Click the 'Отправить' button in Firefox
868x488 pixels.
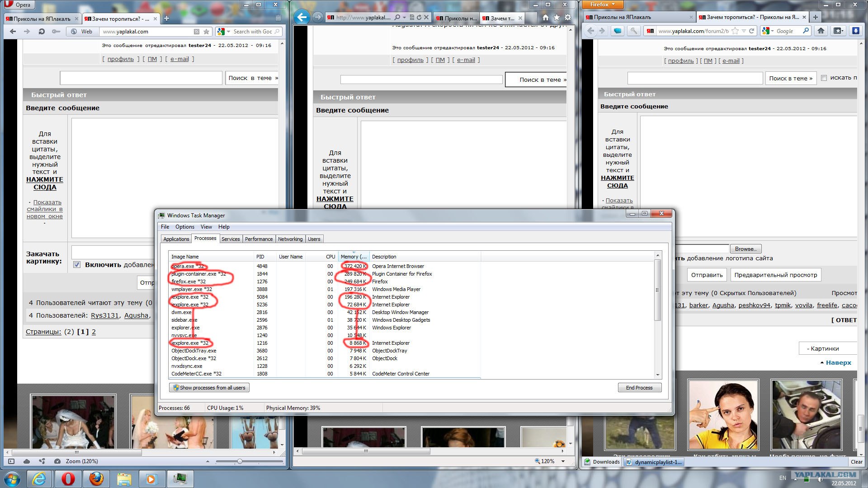tap(707, 275)
